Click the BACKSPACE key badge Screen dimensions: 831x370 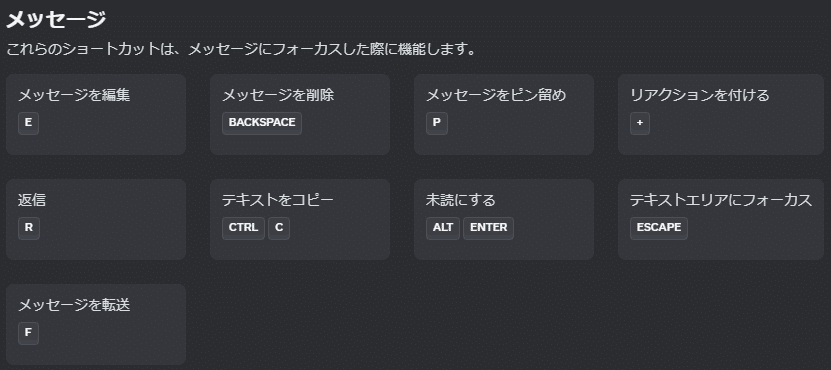(x=262, y=123)
